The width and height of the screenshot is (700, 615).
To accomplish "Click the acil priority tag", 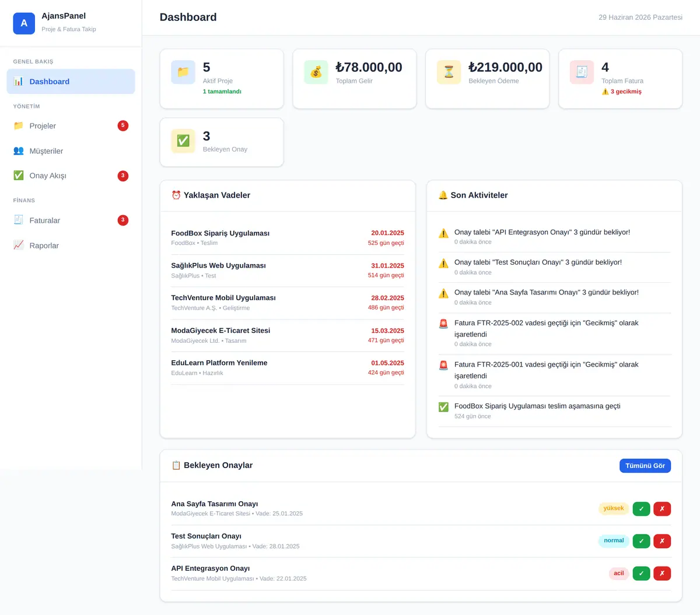I will (x=619, y=574).
